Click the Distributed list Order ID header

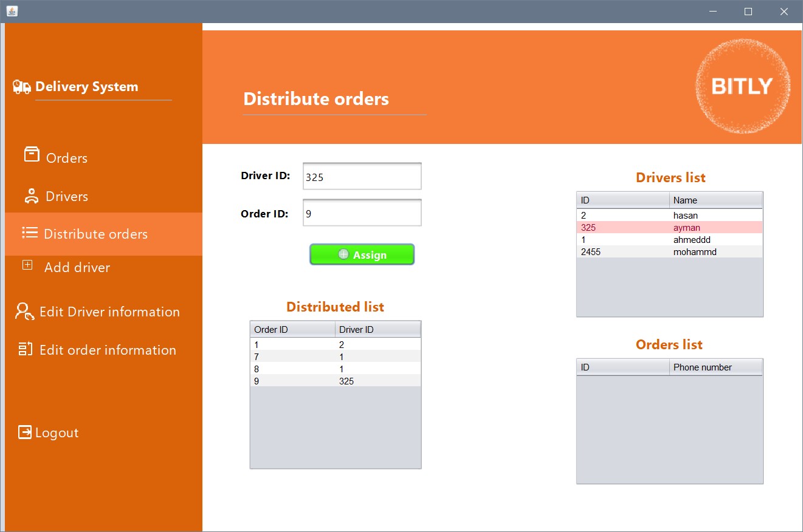point(293,329)
